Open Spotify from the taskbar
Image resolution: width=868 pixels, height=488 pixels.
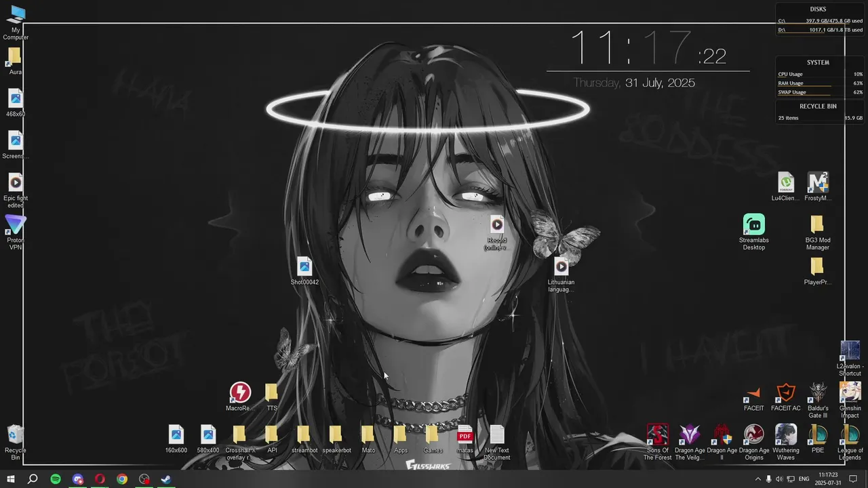(x=56, y=479)
